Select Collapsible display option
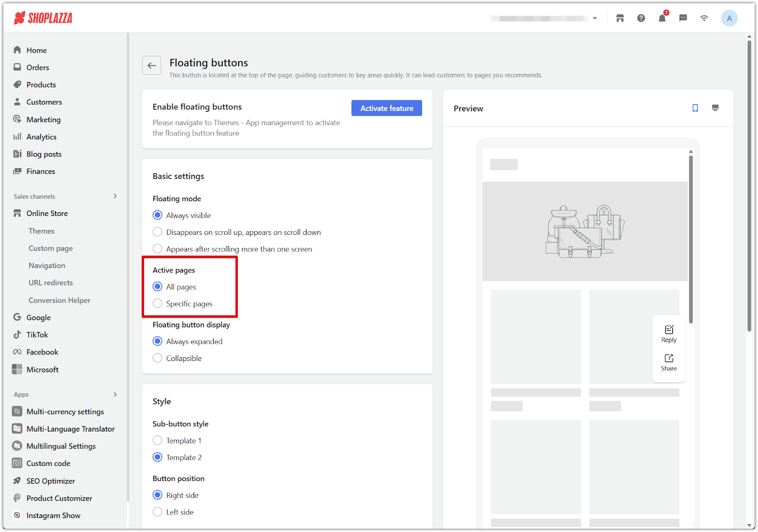The height and width of the screenshot is (532, 758). coord(158,358)
